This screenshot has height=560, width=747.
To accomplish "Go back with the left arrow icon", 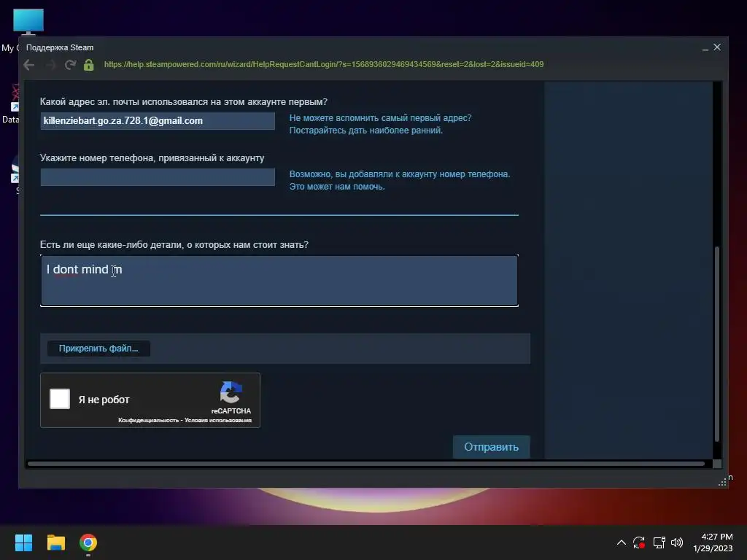I will coord(29,65).
